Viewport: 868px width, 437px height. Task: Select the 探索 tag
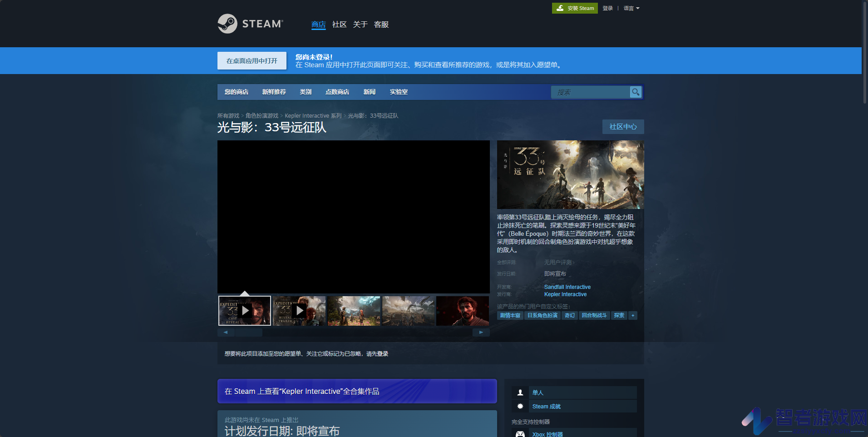[x=619, y=315]
